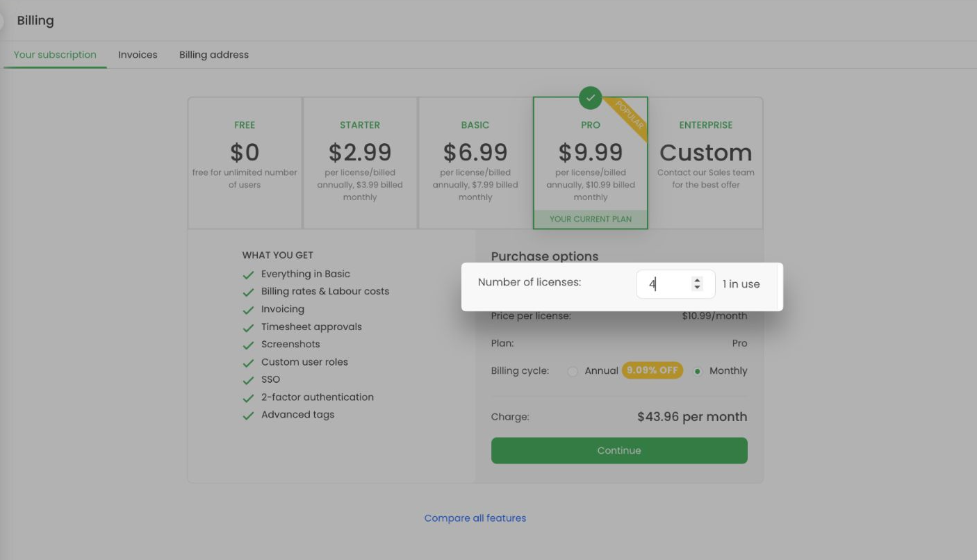Go to the Your subscription tab
The height and width of the screenshot is (560, 977).
tap(55, 55)
